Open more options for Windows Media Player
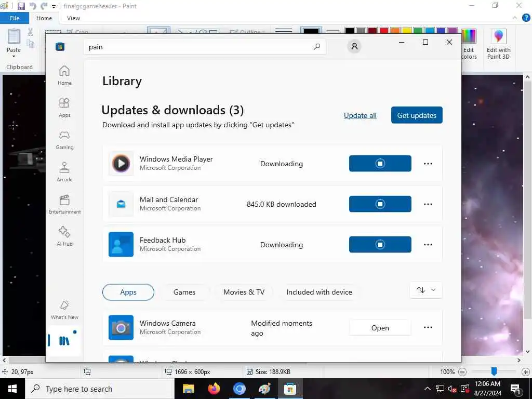This screenshot has width=532, height=399. 428,164
